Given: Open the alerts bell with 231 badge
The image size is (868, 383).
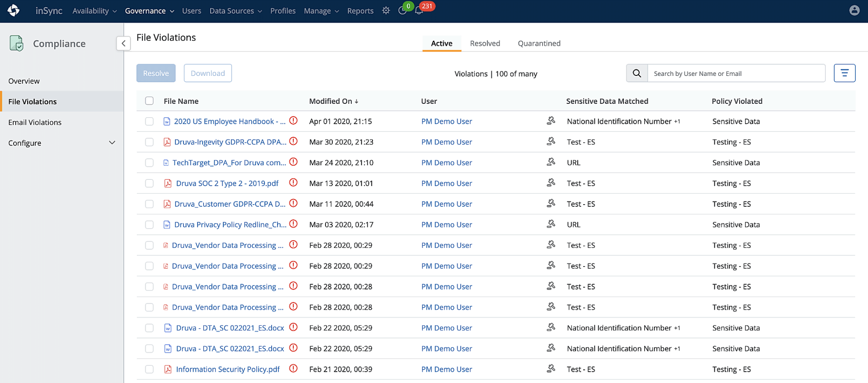Looking at the screenshot, I should (419, 10).
